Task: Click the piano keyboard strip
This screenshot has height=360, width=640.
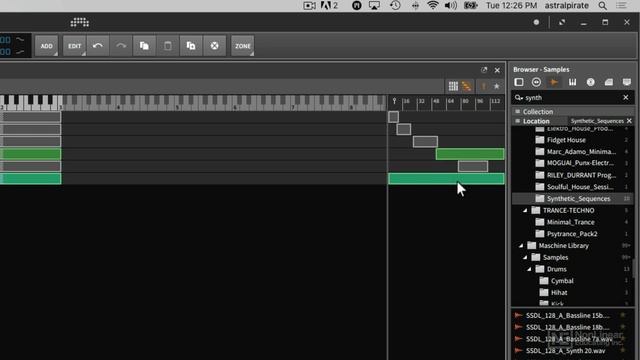Action: click(193, 102)
